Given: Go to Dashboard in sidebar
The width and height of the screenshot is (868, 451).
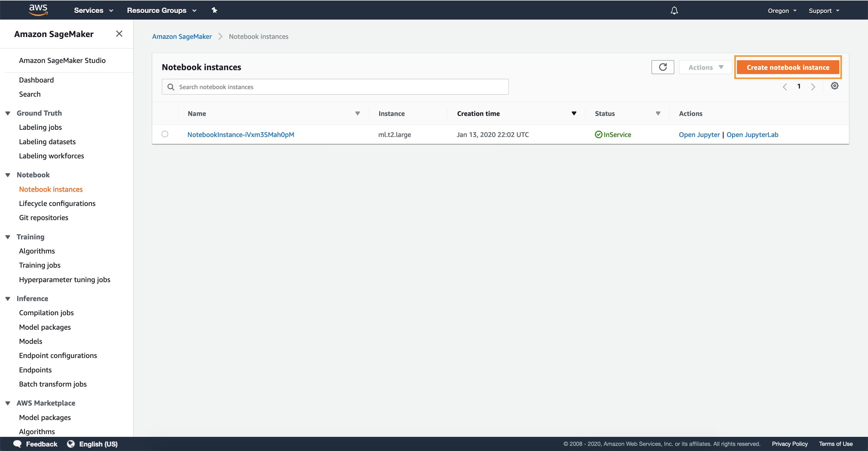Looking at the screenshot, I should pos(36,80).
